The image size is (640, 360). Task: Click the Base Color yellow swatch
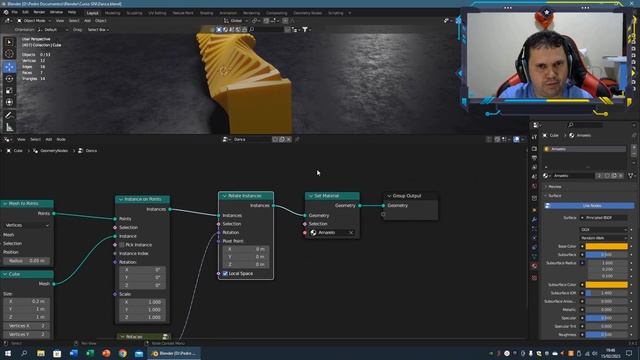606,247
